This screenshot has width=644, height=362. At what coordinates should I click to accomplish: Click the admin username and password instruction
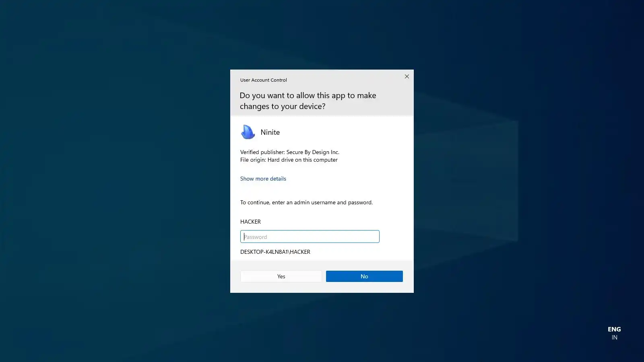pyautogui.click(x=306, y=202)
